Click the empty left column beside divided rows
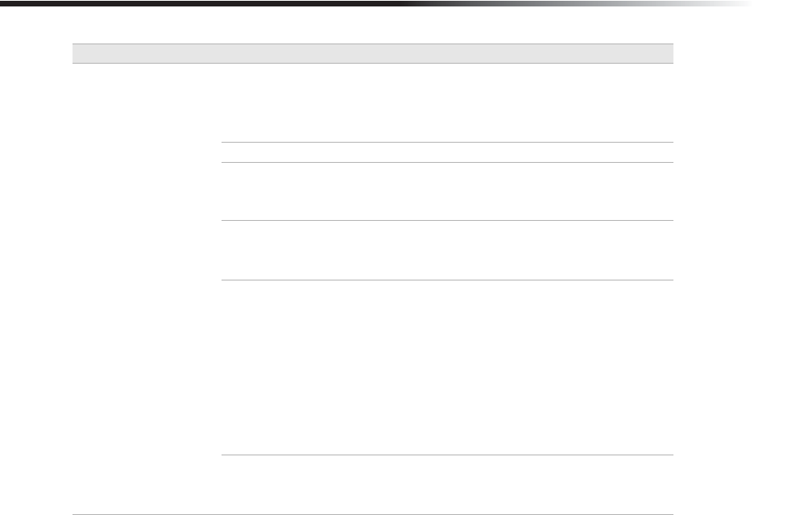The image size is (812, 515). point(147,289)
